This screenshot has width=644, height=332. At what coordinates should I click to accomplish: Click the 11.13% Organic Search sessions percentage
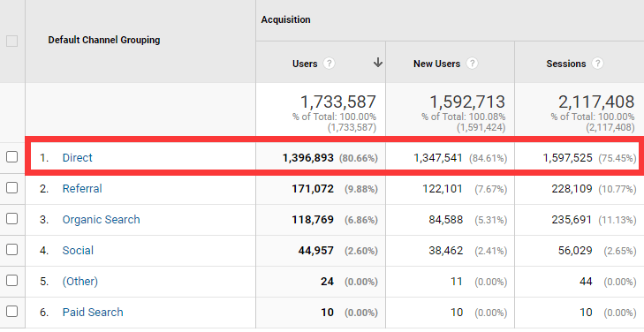[617, 221]
